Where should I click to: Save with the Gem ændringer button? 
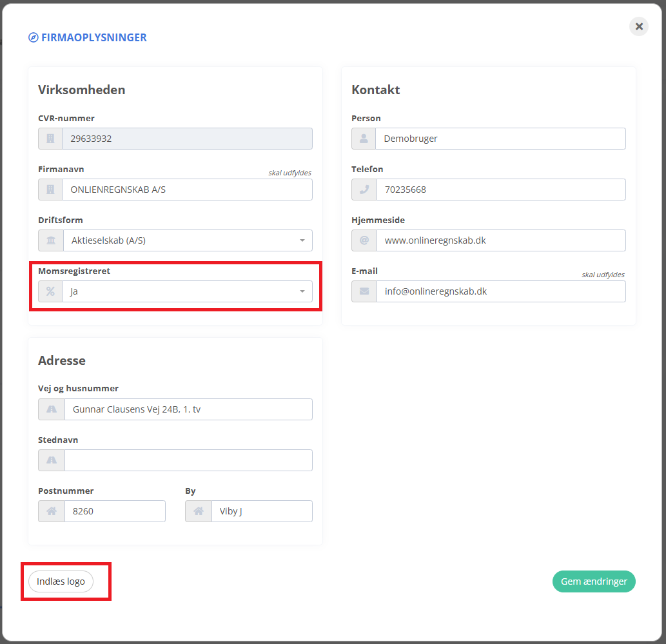[x=594, y=581]
